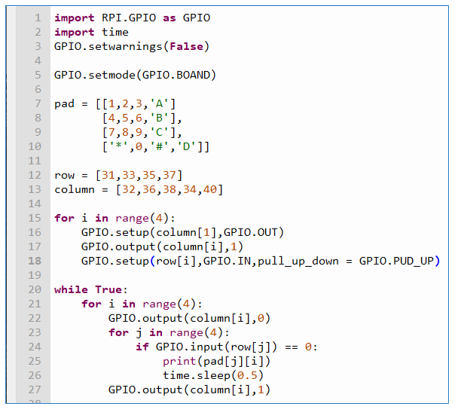Click 'time.sleep(0.5)' line
Screen dimensions: 457x409
click(213, 375)
